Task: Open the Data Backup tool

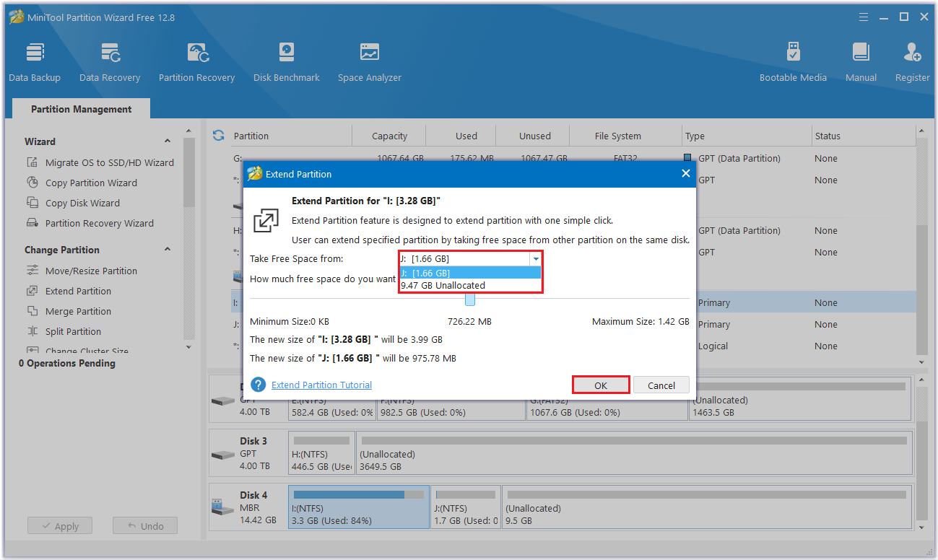Action: [35, 62]
